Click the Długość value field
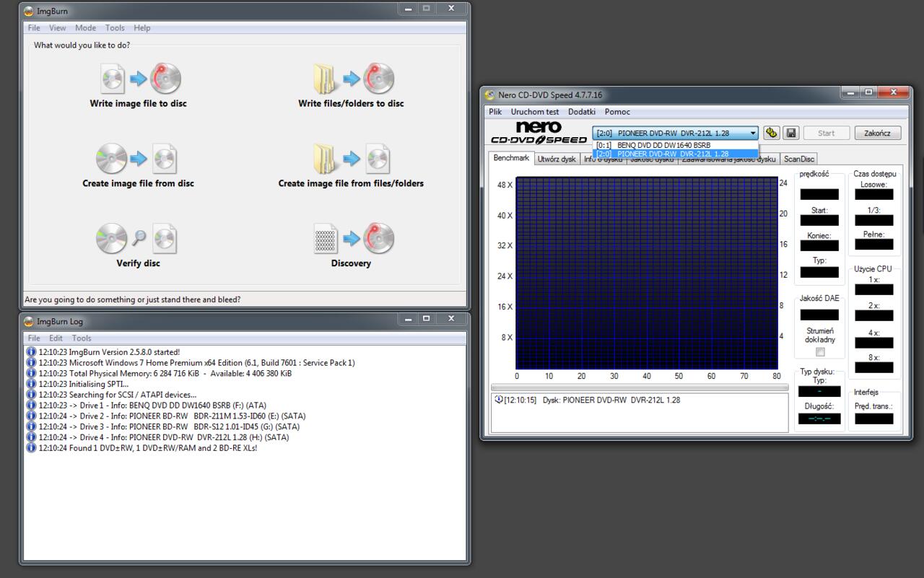Image resolution: width=924 pixels, height=578 pixels. coord(819,419)
